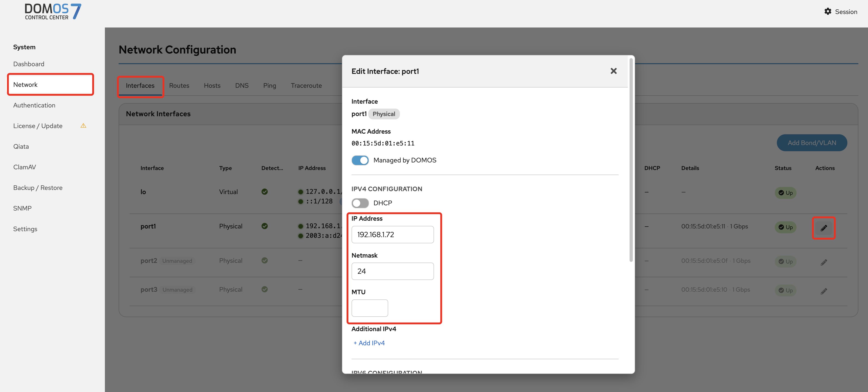This screenshot has width=868, height=392.
Task: Edit port1 with its pencil icon
Action: click(x=824, y=228)
